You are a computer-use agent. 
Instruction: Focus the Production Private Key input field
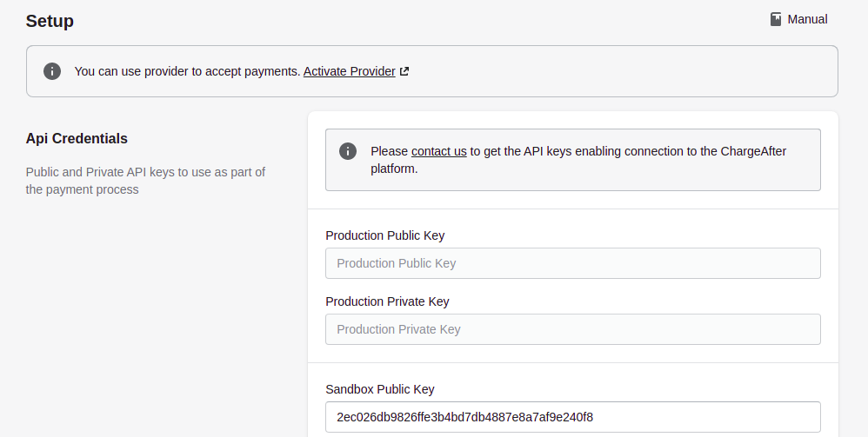coord(572,329)
